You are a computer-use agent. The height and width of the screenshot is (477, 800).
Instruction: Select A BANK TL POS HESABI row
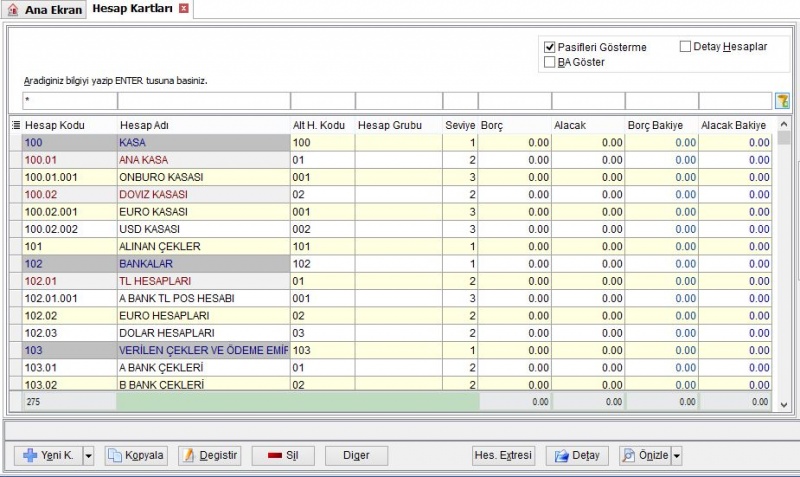pos(390,298)
